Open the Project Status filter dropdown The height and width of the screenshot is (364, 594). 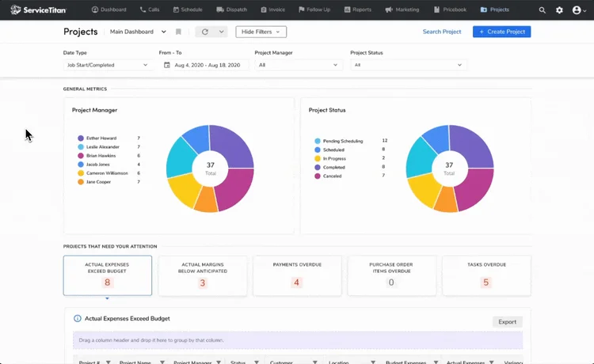click(x=408, y=65)
